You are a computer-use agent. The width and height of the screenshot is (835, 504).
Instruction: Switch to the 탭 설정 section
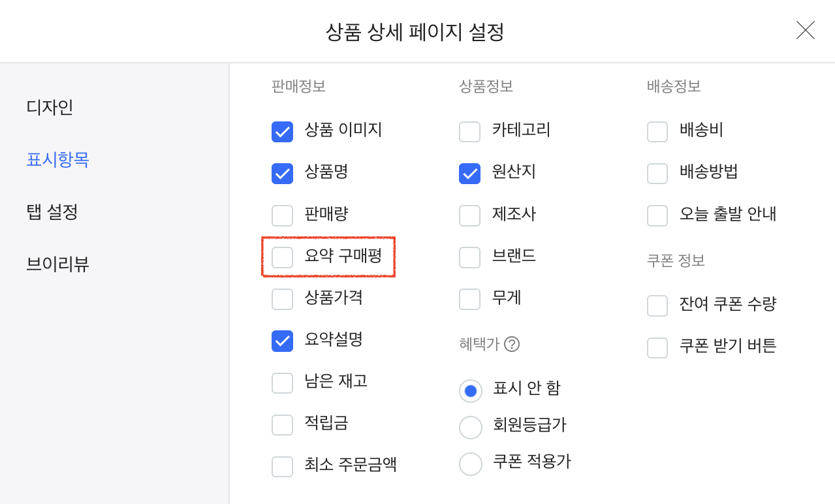tap(52, 212)
